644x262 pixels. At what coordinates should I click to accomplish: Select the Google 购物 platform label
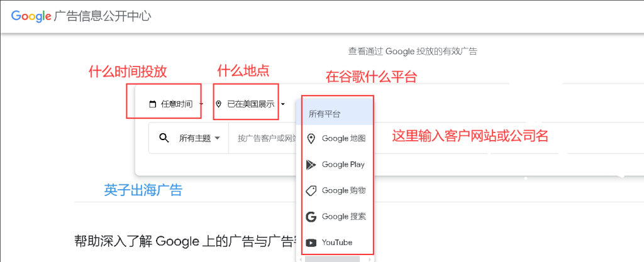(343, 190)
